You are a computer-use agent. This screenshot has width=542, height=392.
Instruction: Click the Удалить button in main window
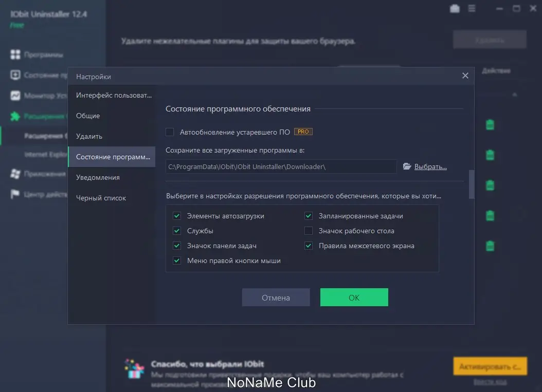tap(490, 40)
